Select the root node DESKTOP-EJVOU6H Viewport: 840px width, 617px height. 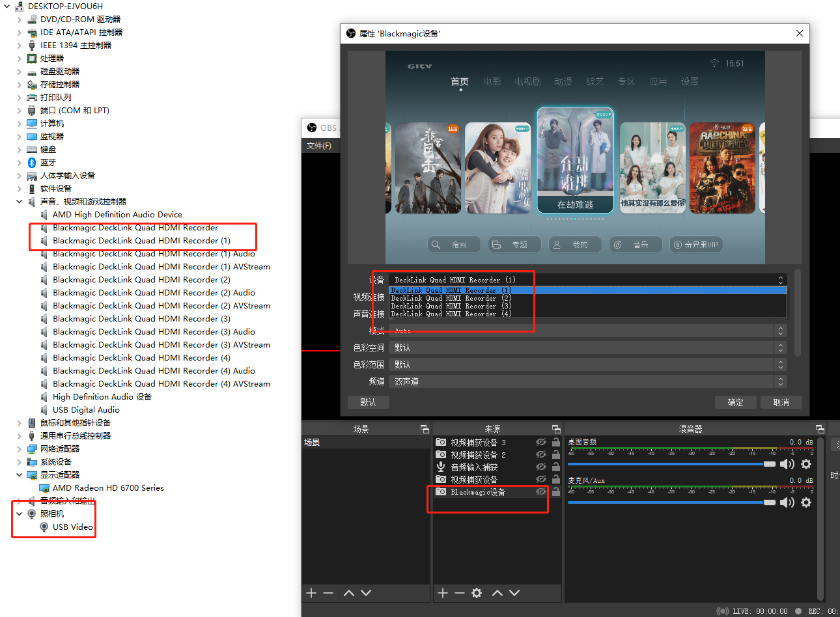[65, 7]
